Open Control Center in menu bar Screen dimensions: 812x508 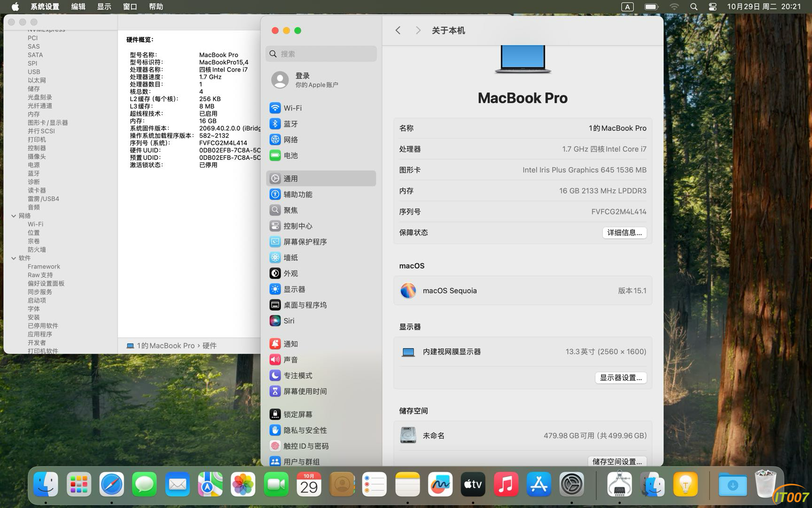point(713,7)
